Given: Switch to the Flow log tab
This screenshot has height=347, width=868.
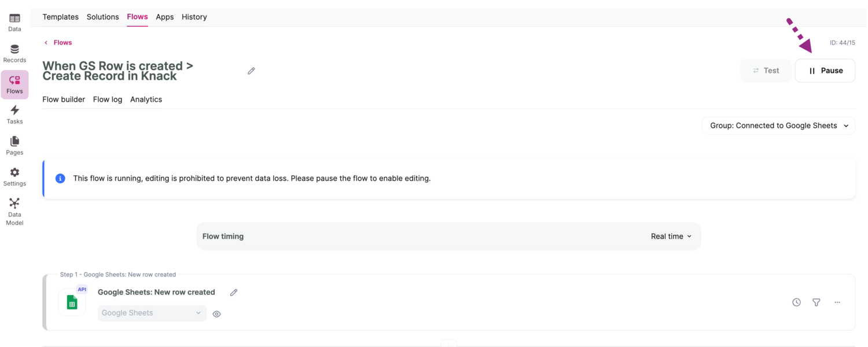Looking at the screenshot, I should 108,99.
